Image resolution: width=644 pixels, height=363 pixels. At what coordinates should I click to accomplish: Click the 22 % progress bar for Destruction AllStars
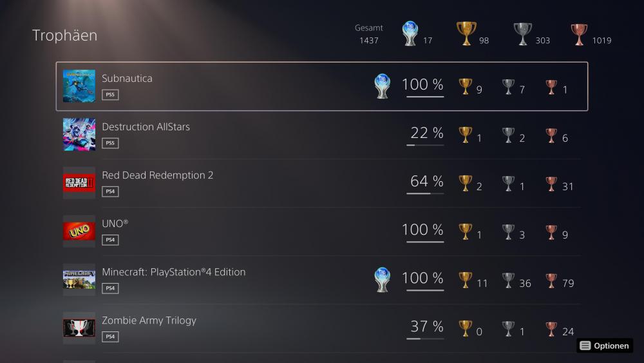coord(425,145)
